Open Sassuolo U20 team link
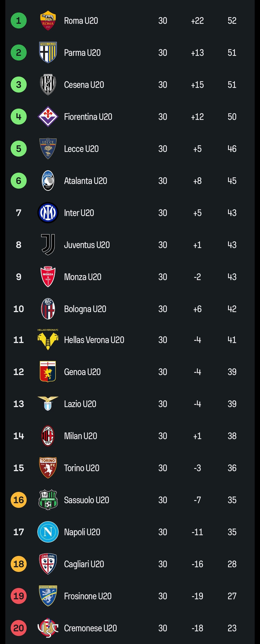 (x=87, y=500)
